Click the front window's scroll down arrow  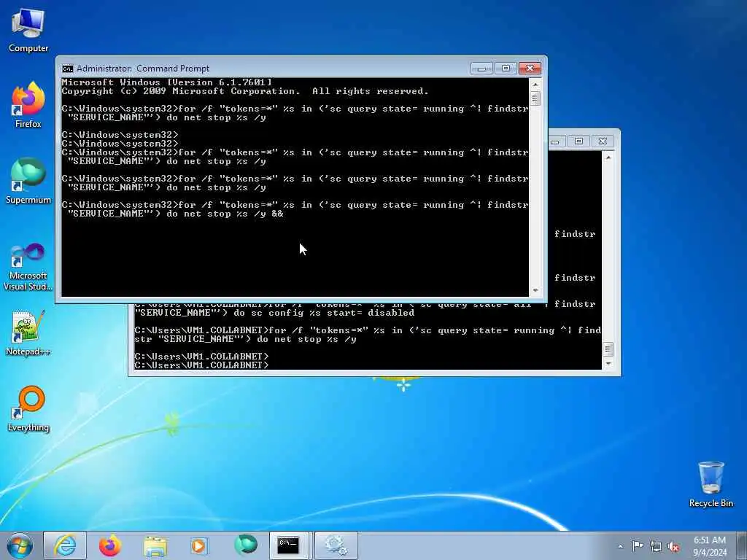535,290
